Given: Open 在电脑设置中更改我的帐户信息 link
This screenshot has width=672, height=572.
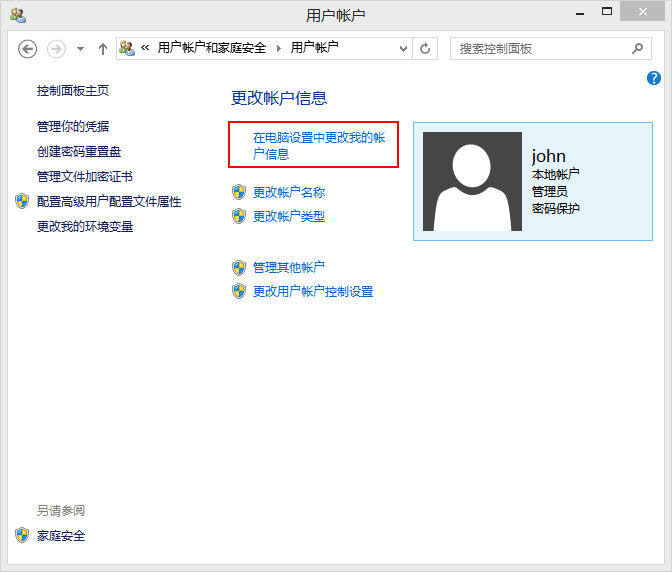Looking at the screenshot, I should pos(319,146).
